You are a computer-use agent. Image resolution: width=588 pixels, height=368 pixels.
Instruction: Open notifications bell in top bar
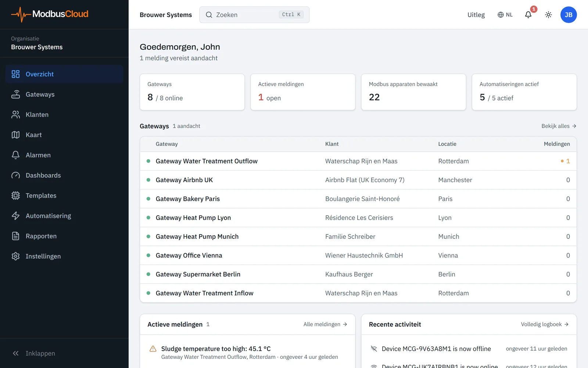528,15
